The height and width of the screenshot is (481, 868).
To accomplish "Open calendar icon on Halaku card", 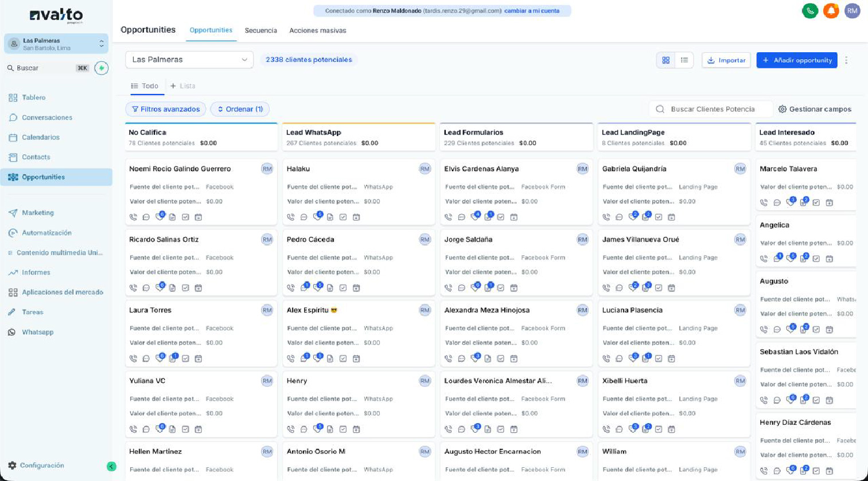I will point(356,217).
